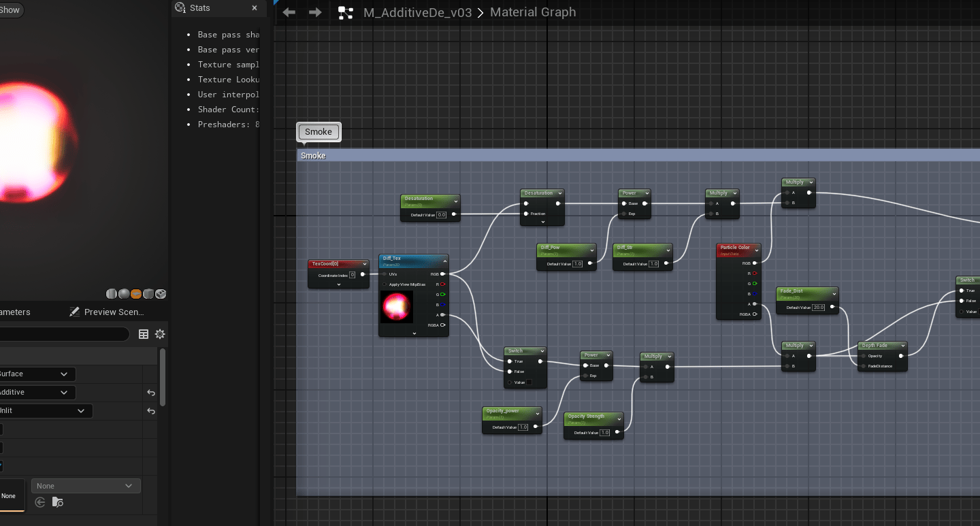Screen dimensions: 980x526
Task: Click the Apply View MipBias pin on Diff_Tex
Action: (385, 284)
